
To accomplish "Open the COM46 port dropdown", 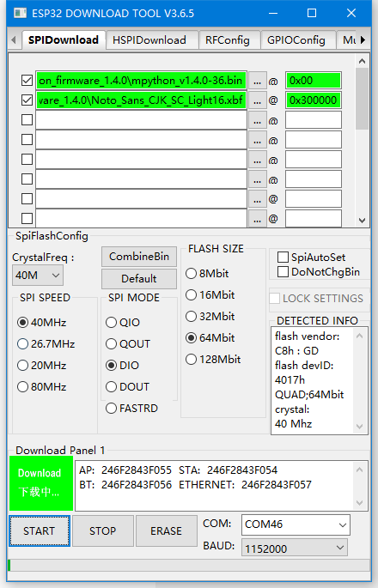I will [x=296, y=524].
